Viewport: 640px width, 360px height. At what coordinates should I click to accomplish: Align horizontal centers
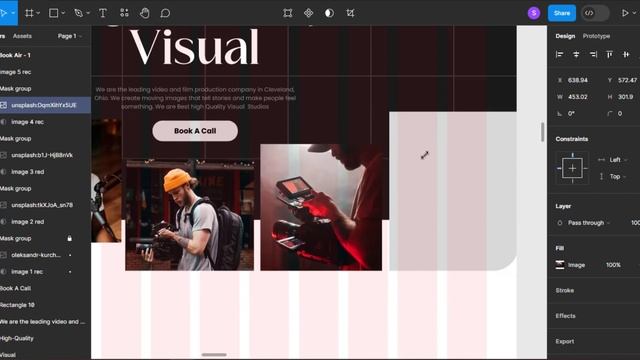[x=576, y=54]
